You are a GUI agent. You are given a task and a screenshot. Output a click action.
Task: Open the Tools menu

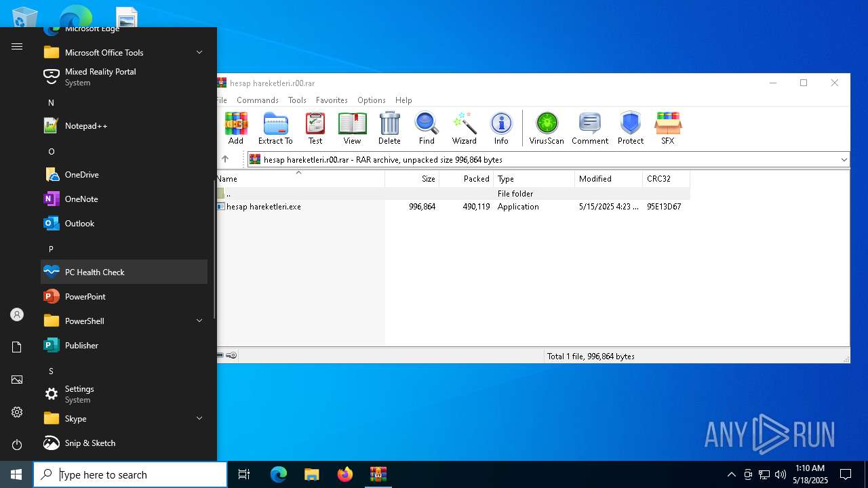(x=297, y=100)
